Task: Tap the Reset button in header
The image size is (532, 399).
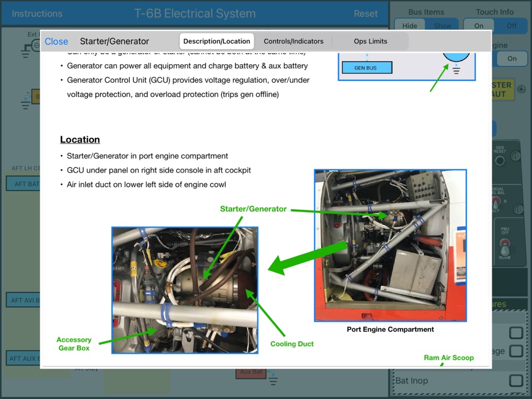Action: [365, 14]
